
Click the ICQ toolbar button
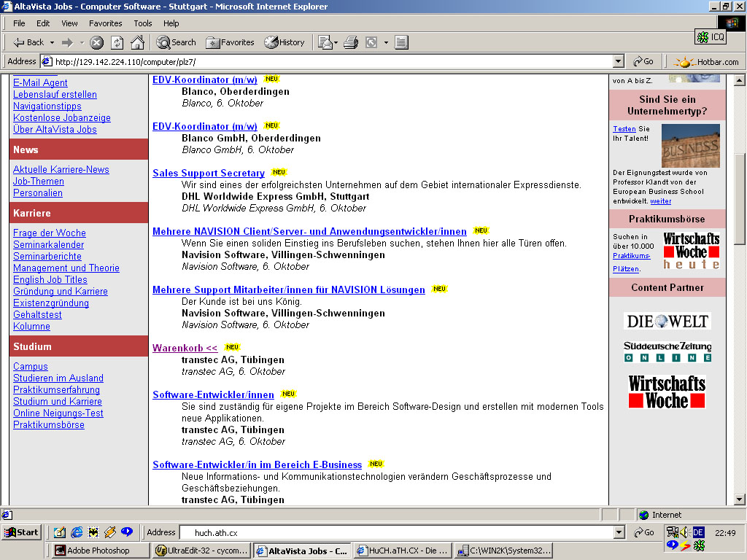(x=711, y=36)
